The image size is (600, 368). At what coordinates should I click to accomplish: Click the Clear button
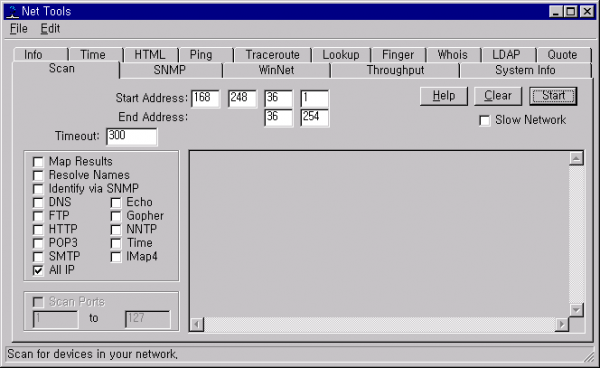pos(498,96)
